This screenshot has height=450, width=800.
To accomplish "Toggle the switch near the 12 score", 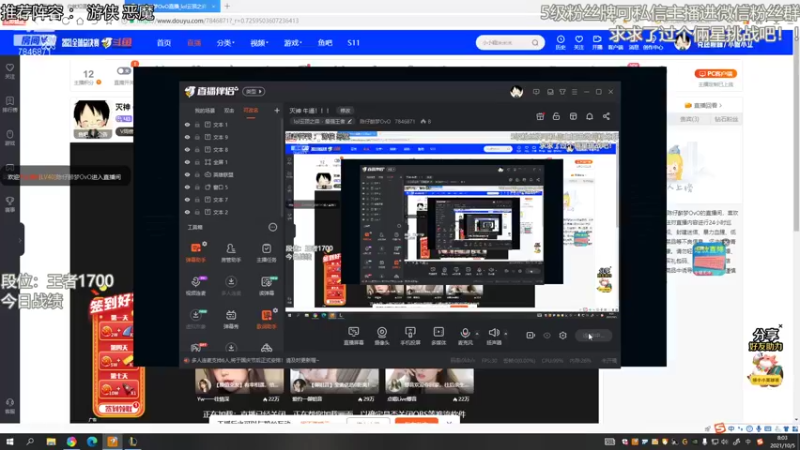I will pos(123,71).
